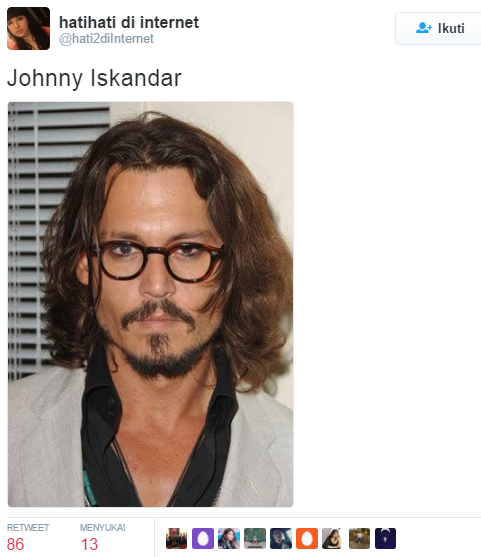The height and width of the screenshot is (557, 481).
Task: Open hatihati di internet profile avatar
Action: (x=28, y=28)
